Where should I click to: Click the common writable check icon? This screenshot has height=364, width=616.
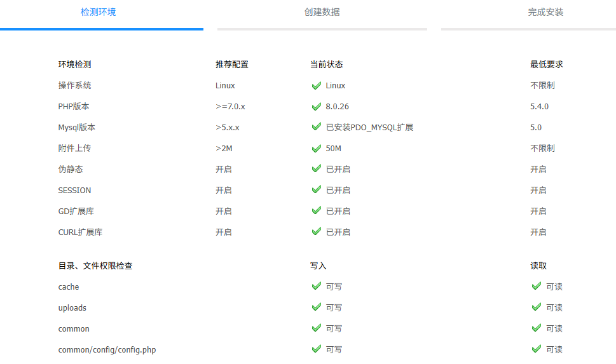click(x=316, y=328)
